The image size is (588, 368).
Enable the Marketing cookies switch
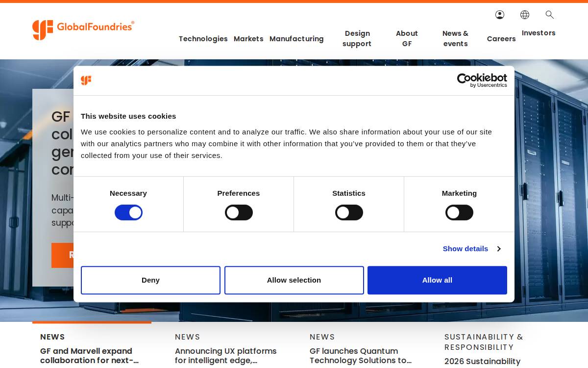(459, 212)
